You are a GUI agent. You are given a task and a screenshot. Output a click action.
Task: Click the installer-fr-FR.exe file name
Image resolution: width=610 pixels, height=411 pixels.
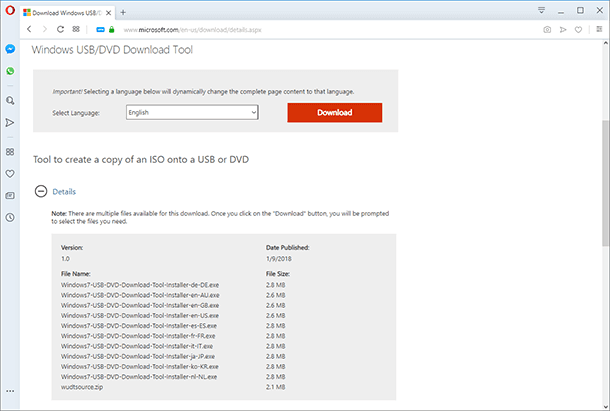(138, 335)
